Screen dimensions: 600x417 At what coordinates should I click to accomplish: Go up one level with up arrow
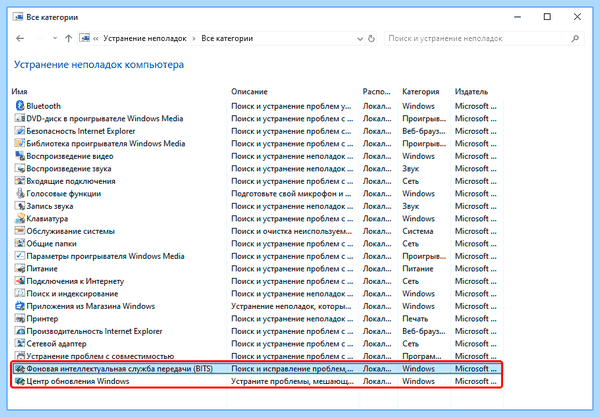click(x=68, y=38)
